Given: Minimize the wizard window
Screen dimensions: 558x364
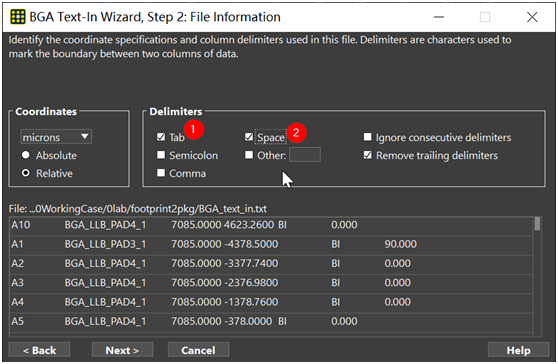Looking at the screenshot, I should coord(439,17).
